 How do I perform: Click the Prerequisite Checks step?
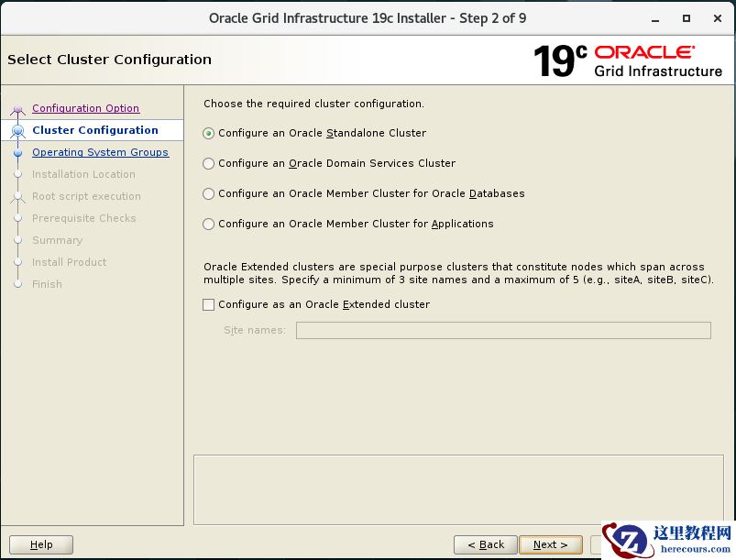point(84,218)
